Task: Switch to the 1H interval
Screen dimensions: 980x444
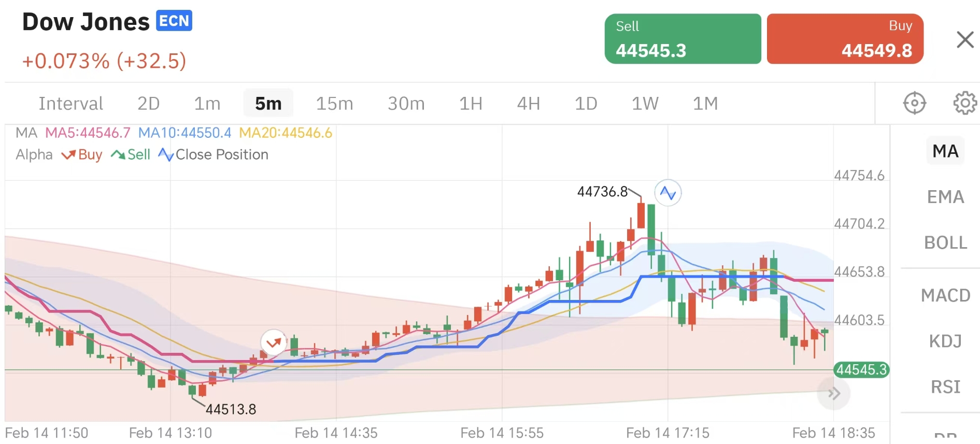Action: tap(470, 104)
